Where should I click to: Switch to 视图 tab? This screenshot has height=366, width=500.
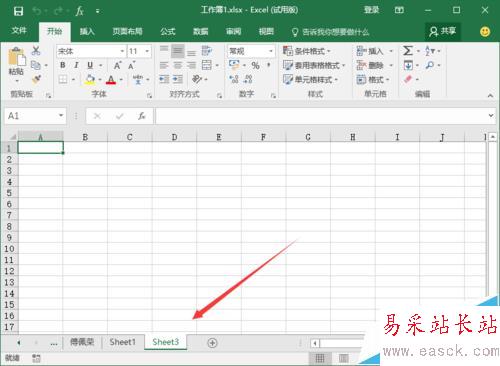[x=266, y=32]
